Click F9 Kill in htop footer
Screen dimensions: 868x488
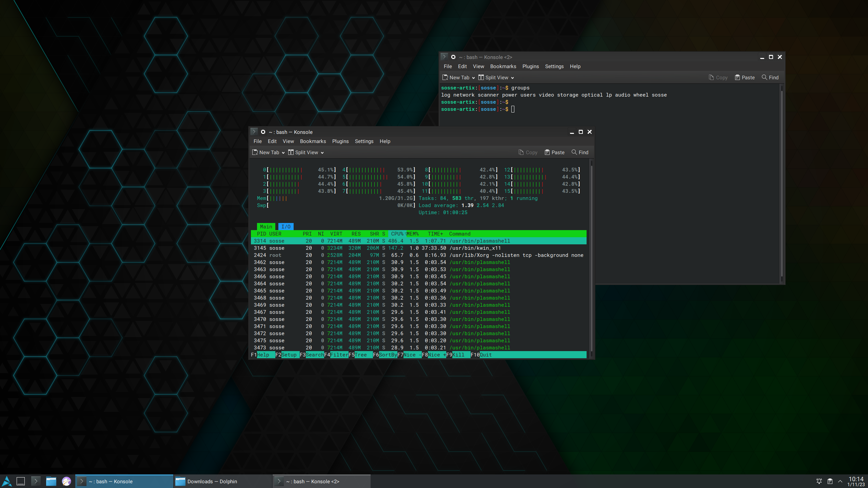tap(458, 355)
